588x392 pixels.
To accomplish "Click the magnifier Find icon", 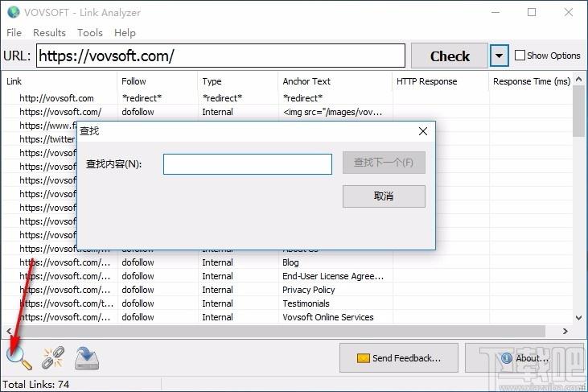I will pos(19,357).
